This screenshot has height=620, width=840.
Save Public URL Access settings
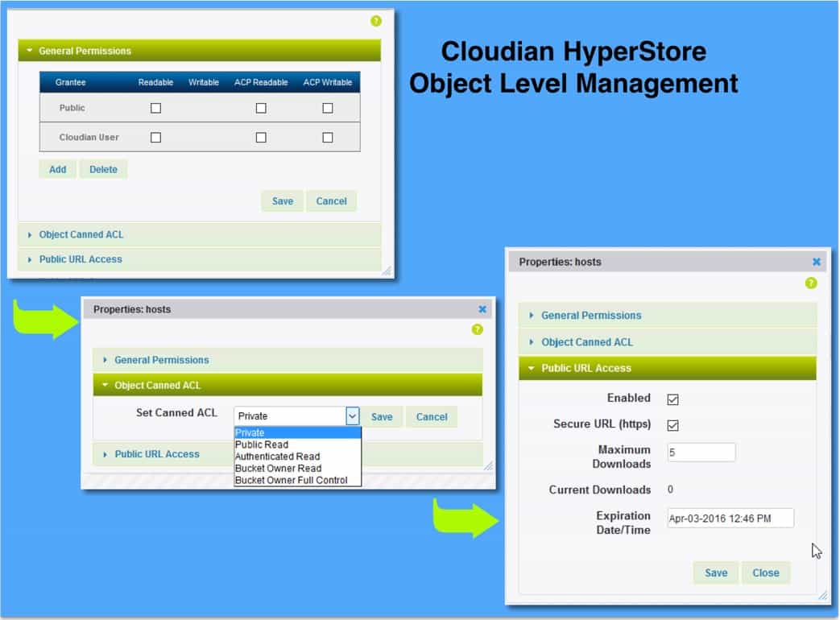[716, 572]
